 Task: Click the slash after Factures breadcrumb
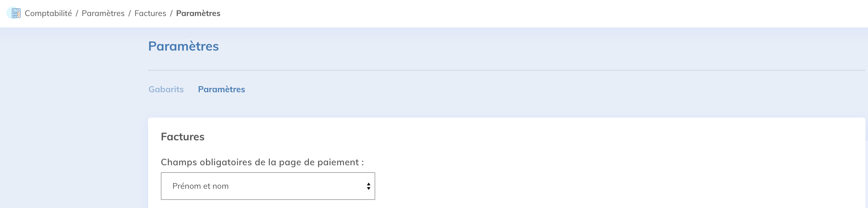pyautogui.click(x=171, y=14)
